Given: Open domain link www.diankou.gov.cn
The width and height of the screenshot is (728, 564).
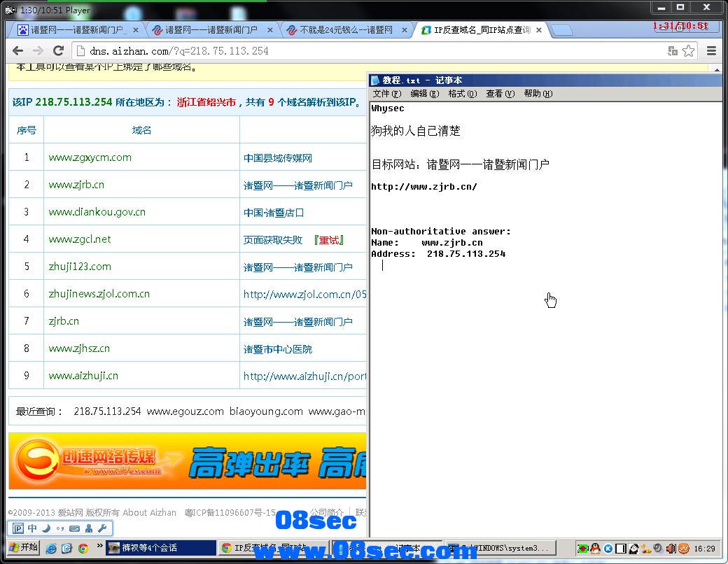Looking at the screenshot, I should (97, 212).
